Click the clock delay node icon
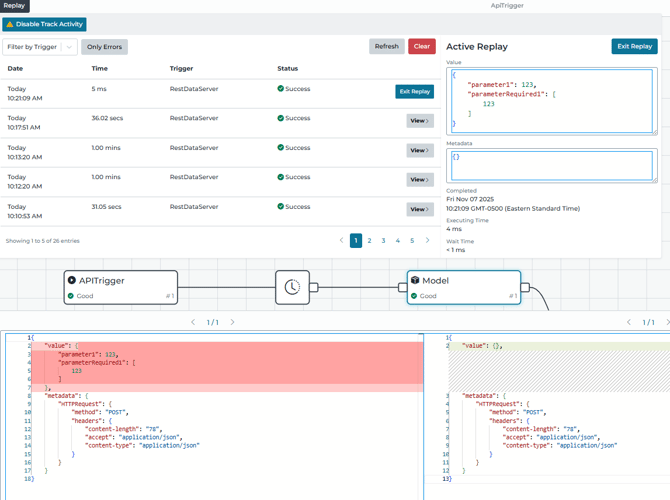Image resolution: width=670 pixels, height=500 pixels. tap(292, 287)
